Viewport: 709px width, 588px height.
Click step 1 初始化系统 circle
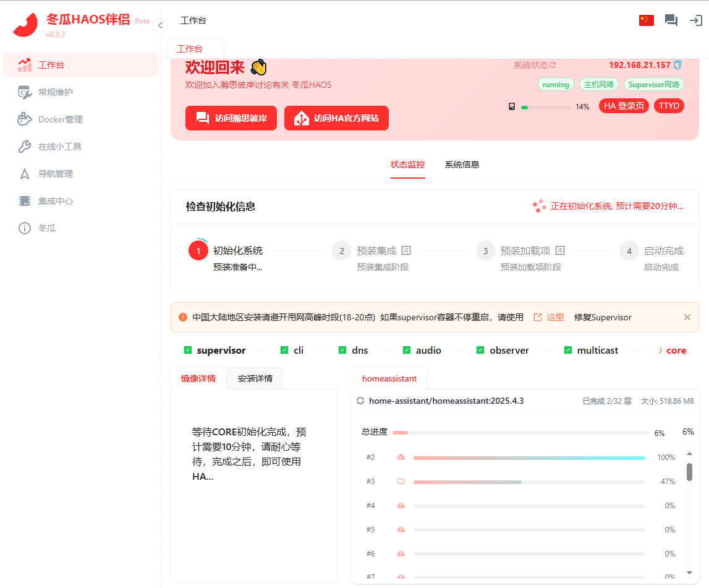(198, 251)
